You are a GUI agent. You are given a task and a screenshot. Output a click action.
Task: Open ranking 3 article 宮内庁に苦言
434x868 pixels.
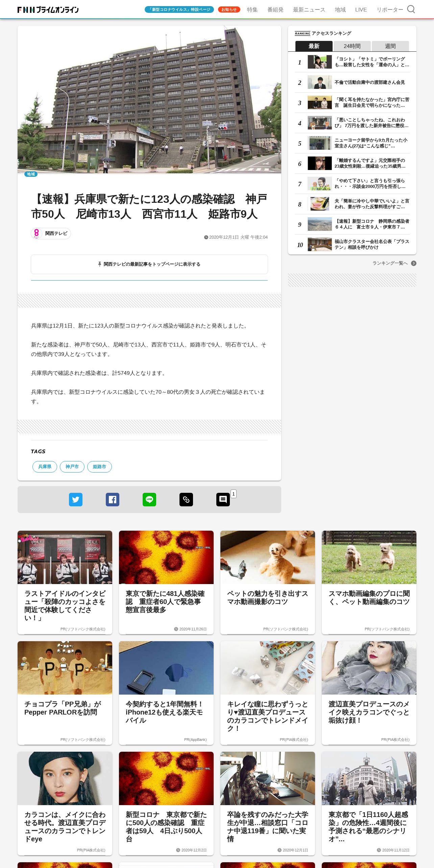point(352,102)
